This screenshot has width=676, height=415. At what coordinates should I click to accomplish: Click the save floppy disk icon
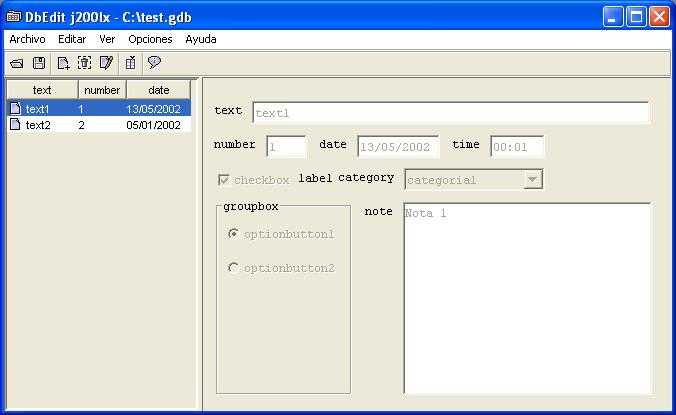click(39, 63)
